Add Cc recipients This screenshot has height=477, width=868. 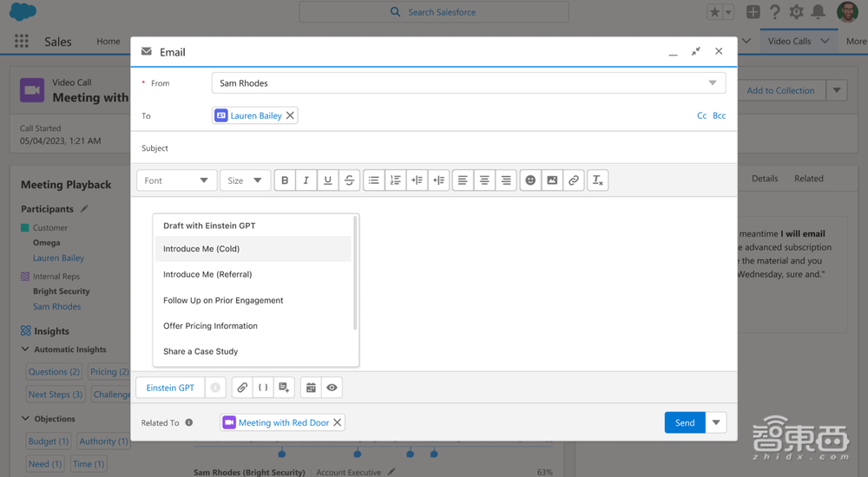tap(701, 115)
